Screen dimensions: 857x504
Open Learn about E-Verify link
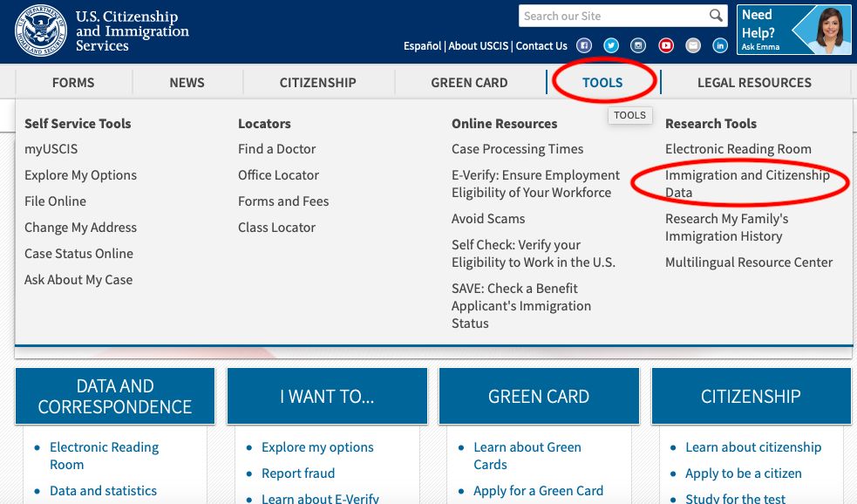[x=320, y=497]
